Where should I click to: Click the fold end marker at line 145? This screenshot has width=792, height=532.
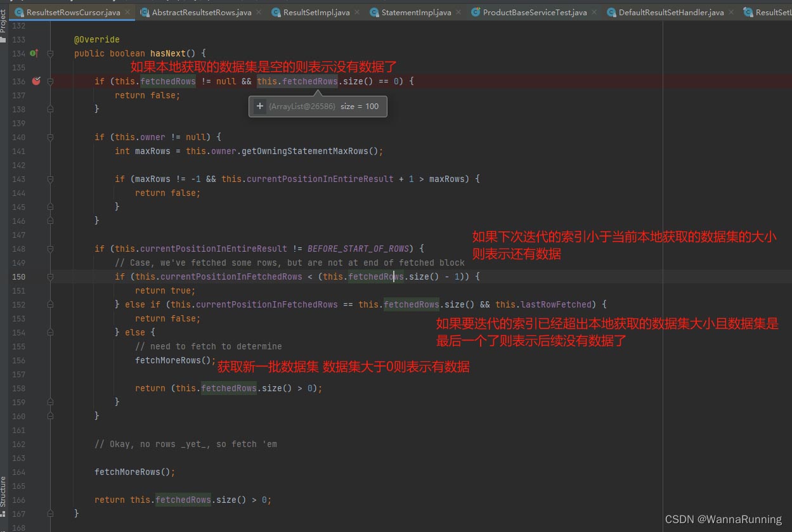[50, 207]
